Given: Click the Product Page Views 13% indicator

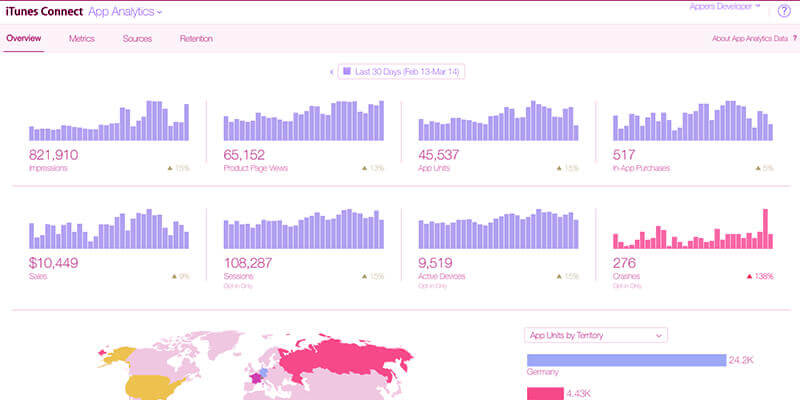Looking at the screenshot, I should click(x=373, y=168).
